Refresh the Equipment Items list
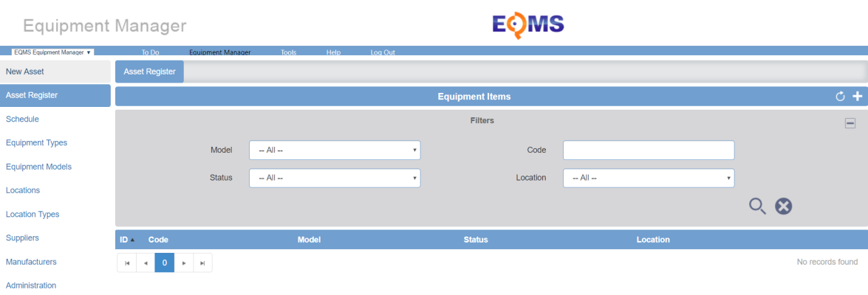Viewport: 868px width, 295px height. point(841,97)
